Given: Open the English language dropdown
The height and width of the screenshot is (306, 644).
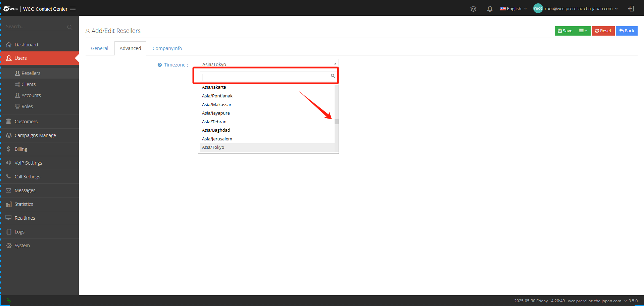Looking at the screenshot, I should [x=513, y=9].
